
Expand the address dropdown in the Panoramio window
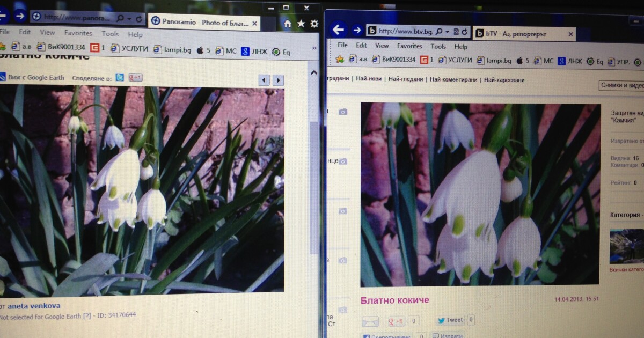[x=128, y=18]
